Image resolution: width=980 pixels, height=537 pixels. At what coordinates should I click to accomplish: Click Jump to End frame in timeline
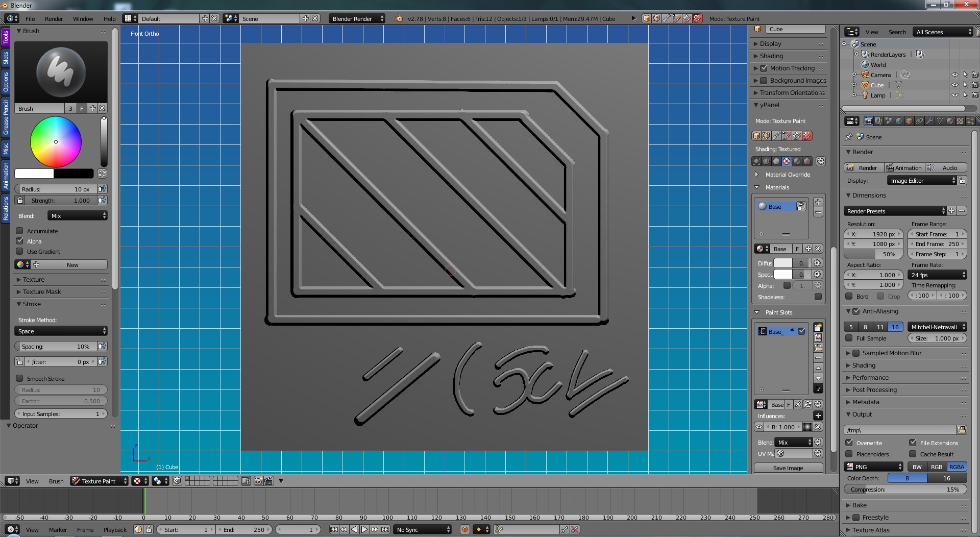[385, 529]
